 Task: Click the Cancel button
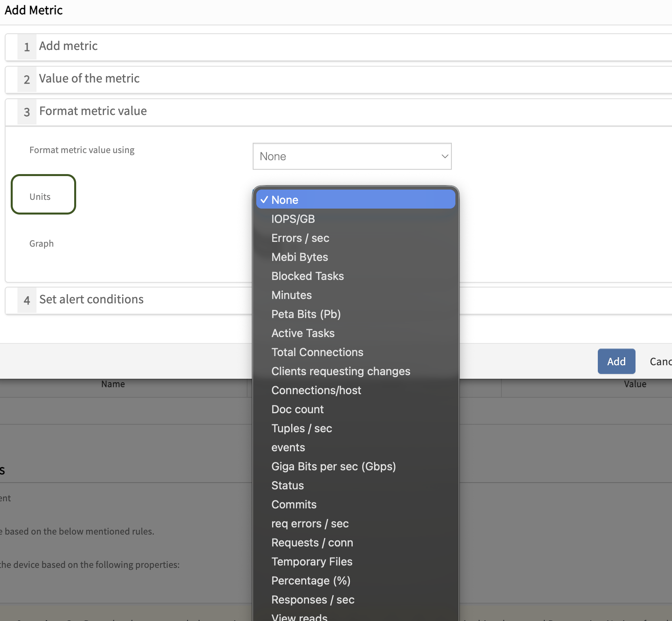click(660, 361)
